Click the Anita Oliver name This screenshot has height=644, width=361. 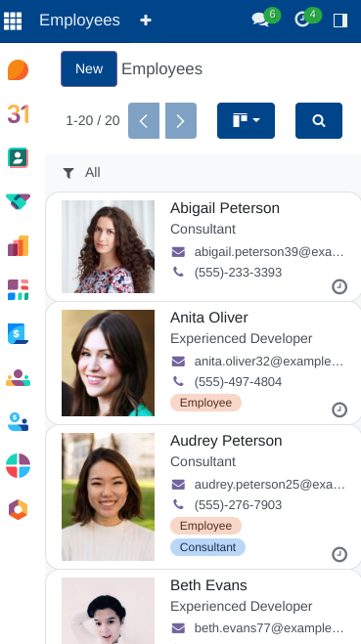[x=209, y=318]
